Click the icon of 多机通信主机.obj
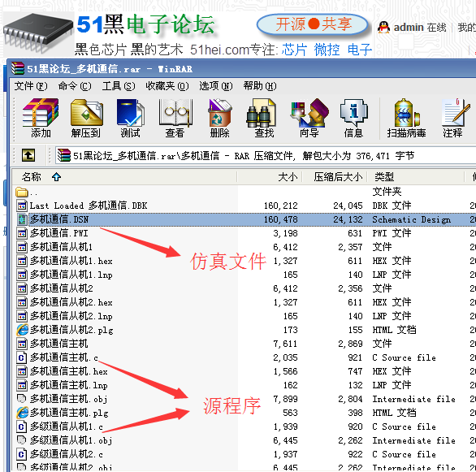The width and height of the screenshot is (476, 472). pos(22,399)
